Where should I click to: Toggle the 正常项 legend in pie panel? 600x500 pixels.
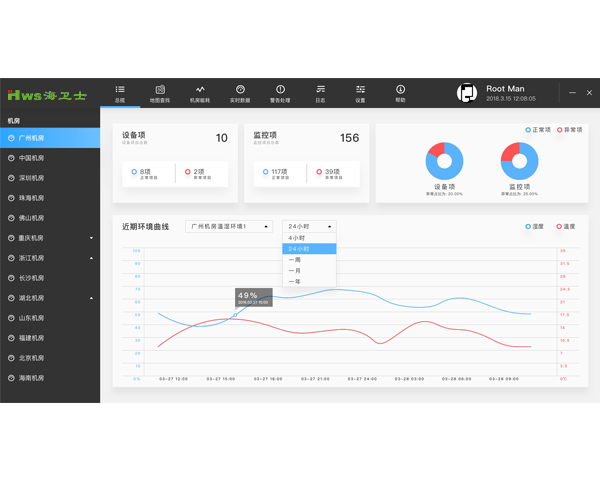[538, 130]
